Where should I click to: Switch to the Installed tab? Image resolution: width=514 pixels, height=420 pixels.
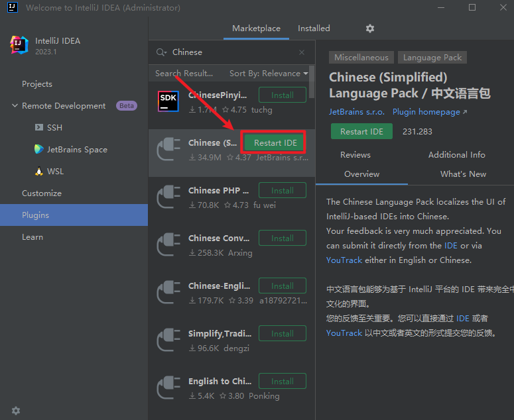click(x=314, y=28)
